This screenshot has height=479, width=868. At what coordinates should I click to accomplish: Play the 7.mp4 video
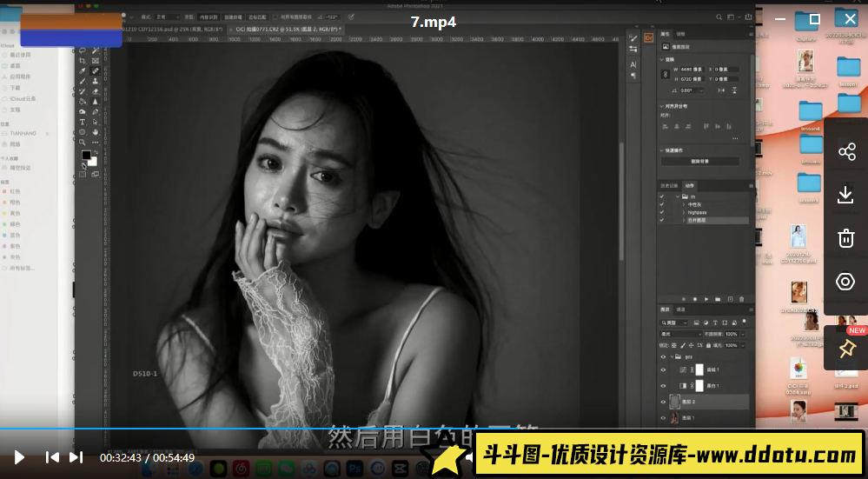19,457
